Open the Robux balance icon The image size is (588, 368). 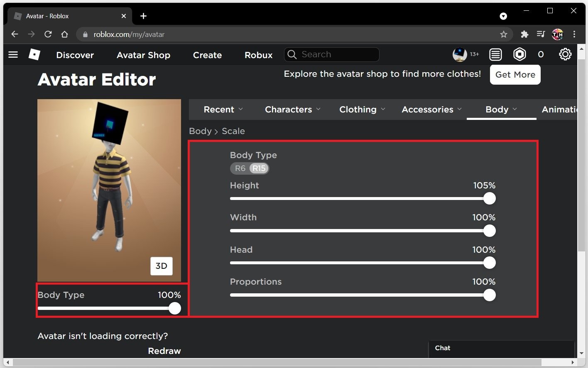[x=519, y=54]
